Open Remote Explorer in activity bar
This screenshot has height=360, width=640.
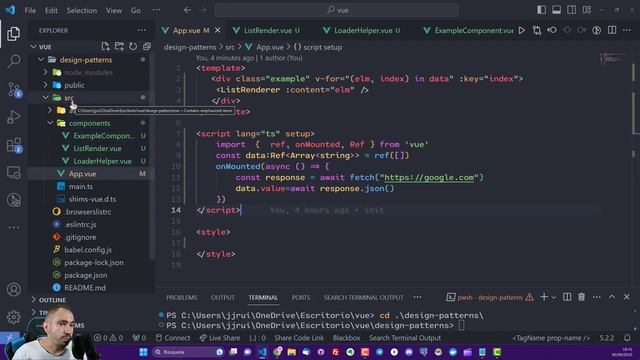tap(13, 173)
